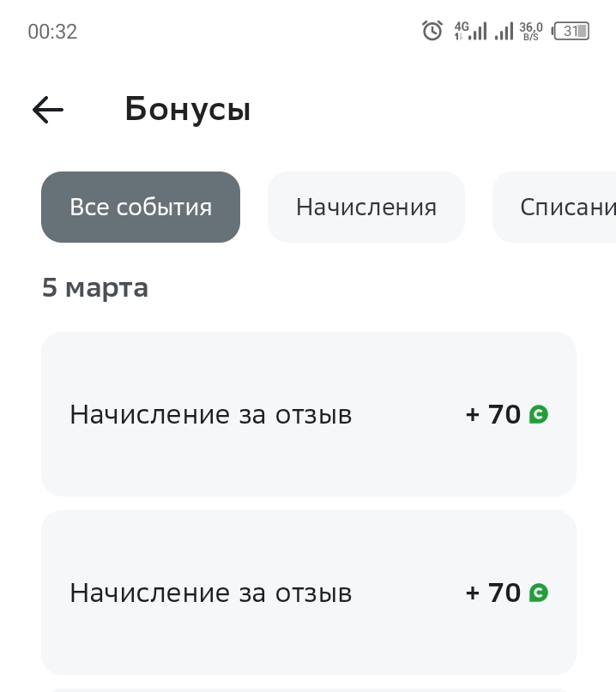
Task: Tap the network speed indicator 36,0 B/s
Action: tap(531, 32)
